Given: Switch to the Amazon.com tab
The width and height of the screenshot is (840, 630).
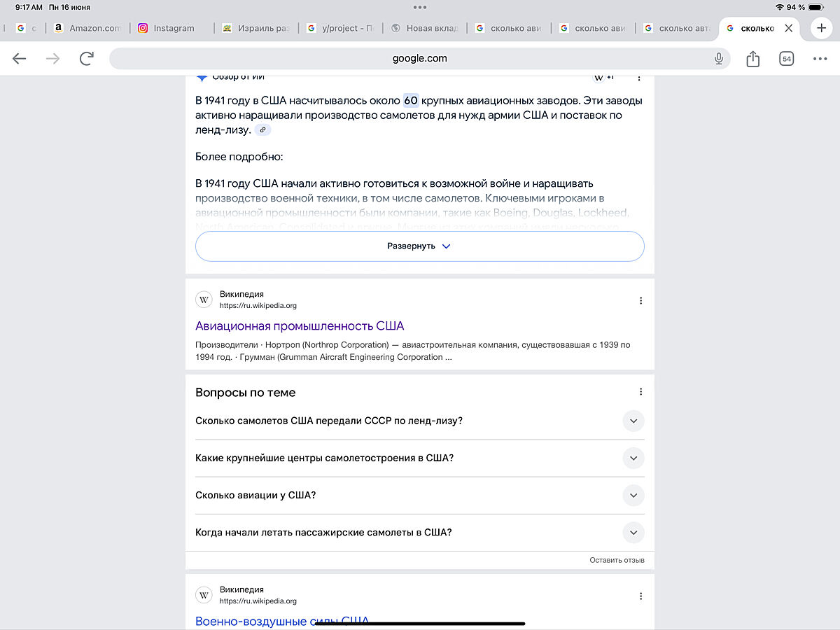Looking at the screenshot, I should coord(87,28).
